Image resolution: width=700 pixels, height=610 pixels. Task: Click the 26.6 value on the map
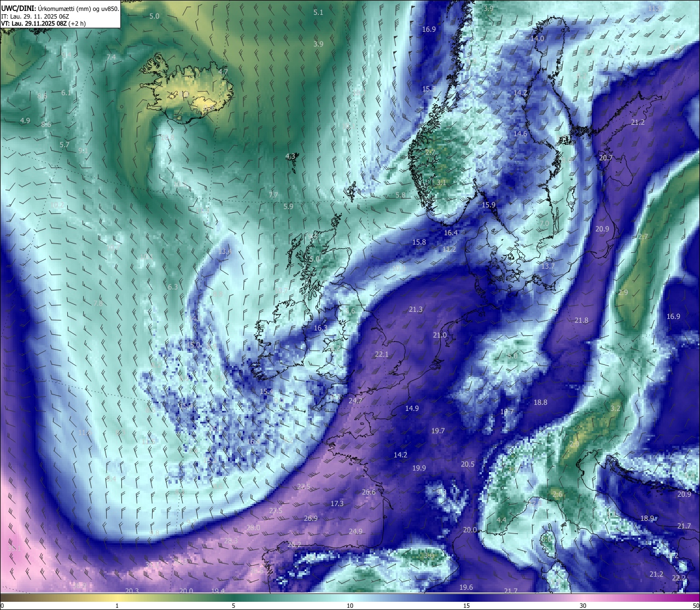coord(369,492)
